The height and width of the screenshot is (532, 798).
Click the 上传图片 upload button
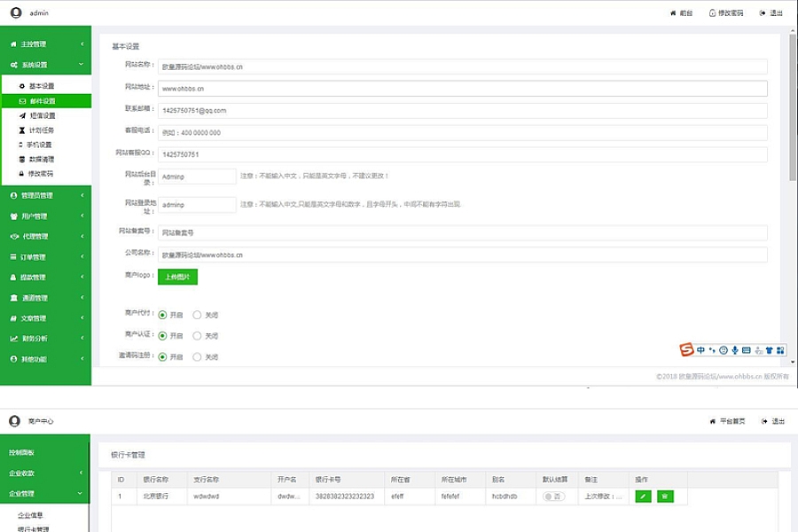pos(177,277)
